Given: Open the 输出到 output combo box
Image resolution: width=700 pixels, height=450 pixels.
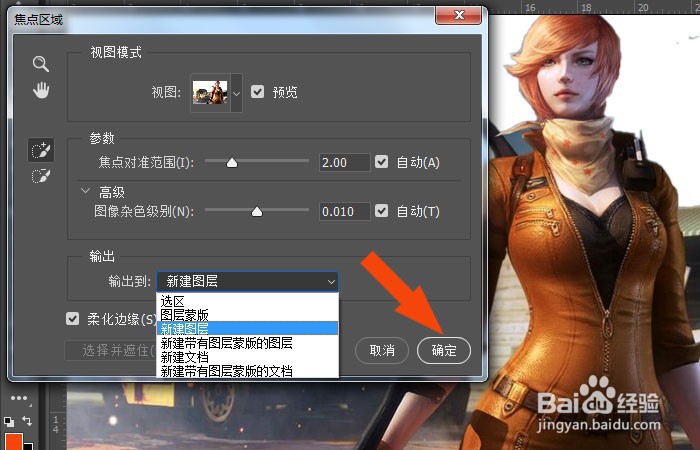Looking at the screenshot, I should point(248,281).
